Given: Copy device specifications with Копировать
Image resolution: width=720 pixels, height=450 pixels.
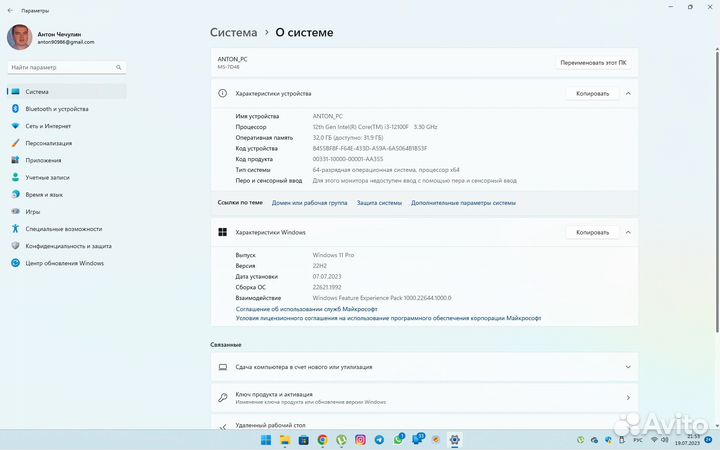Looking at the screenshot, I should [x=592, y=93].
